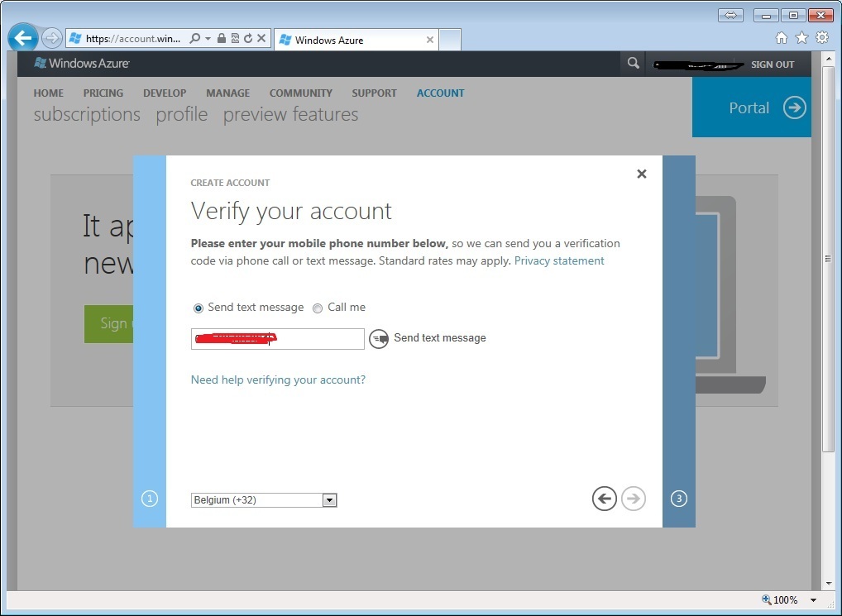Click the Portal arrow circle icon
This screenshot has width=842, height=616.
(x=794, y=108)
